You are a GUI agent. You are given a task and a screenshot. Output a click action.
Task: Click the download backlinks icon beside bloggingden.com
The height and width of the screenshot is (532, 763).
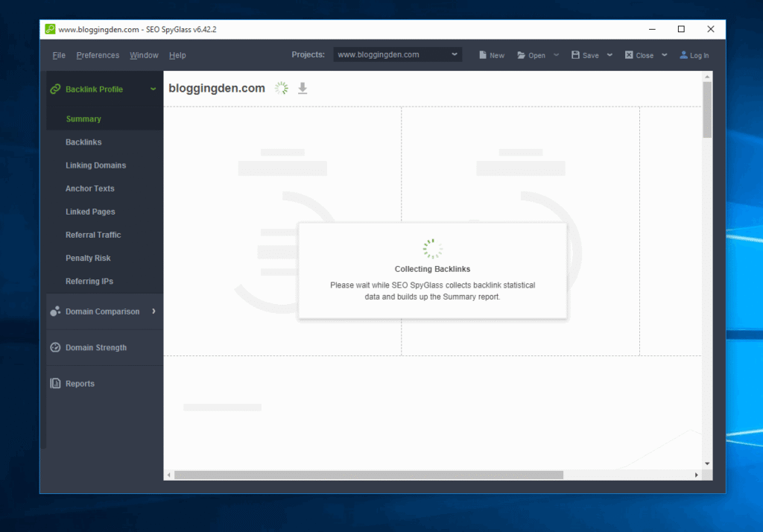pos(303,88)
